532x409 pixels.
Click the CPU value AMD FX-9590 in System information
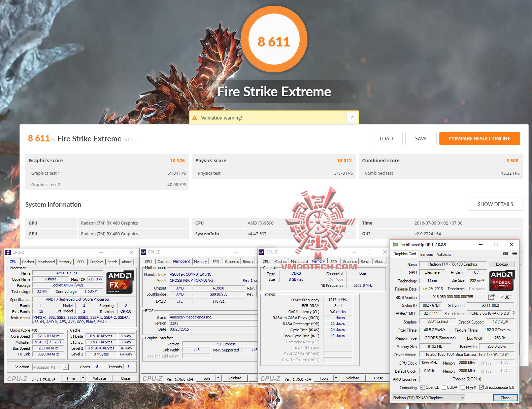[x=261, y=223]
